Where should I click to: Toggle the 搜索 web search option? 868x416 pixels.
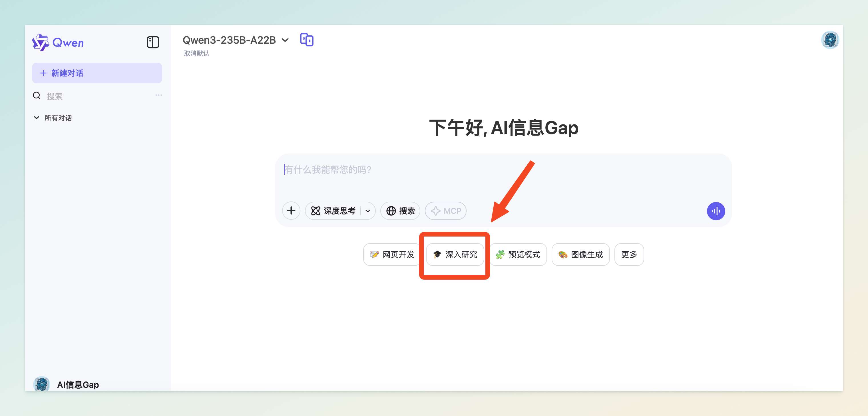(x=400, y=211)
